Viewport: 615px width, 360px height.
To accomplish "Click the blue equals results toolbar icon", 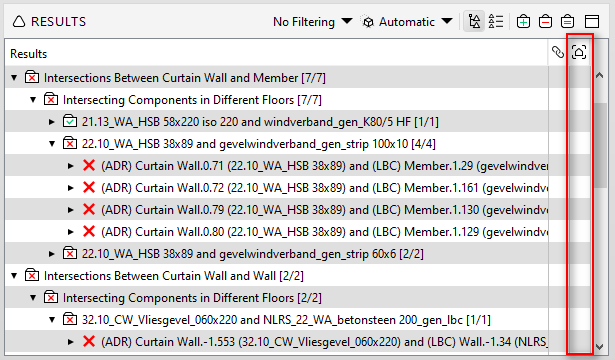I will point(567,21).
